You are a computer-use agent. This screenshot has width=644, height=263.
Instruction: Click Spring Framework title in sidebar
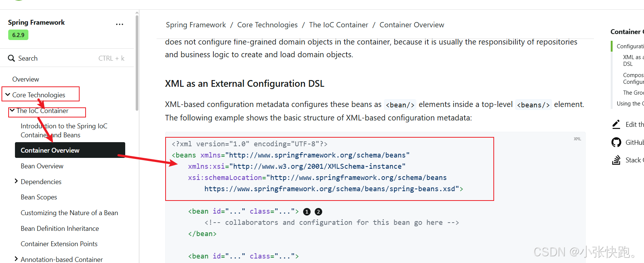click(36, 22)
